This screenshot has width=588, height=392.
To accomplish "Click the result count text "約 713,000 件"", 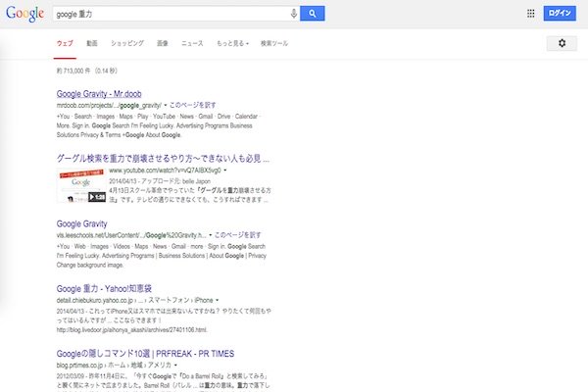I will coord(73,71).
